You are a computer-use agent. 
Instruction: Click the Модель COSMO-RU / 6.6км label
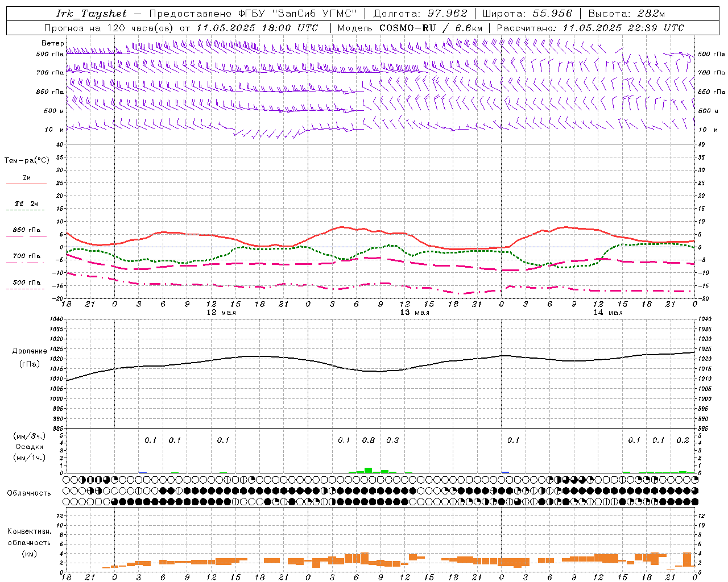[410, 28]
